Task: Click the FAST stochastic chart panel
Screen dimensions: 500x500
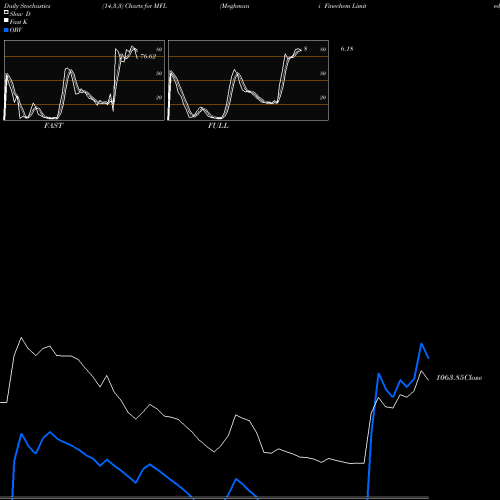Action: click(84, 80)
